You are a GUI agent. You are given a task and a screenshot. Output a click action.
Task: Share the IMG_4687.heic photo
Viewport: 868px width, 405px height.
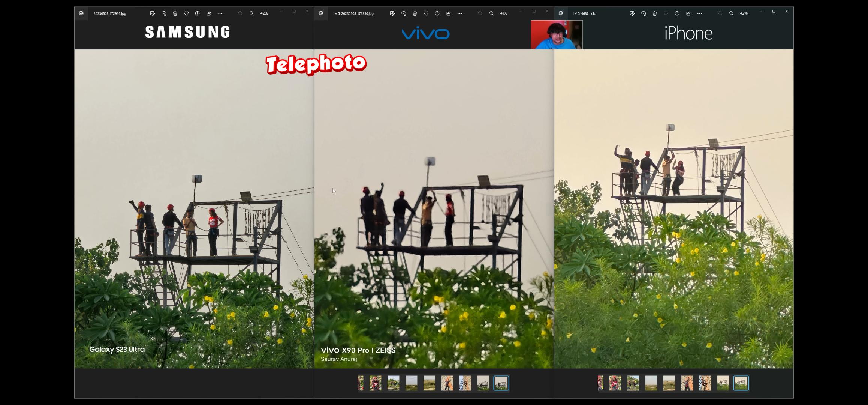click(x=688, y=13)
